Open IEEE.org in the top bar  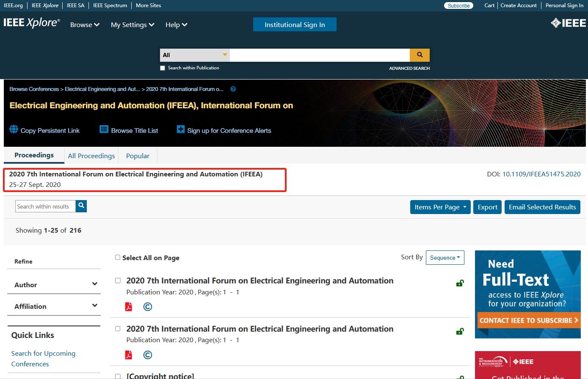point(13,5)
